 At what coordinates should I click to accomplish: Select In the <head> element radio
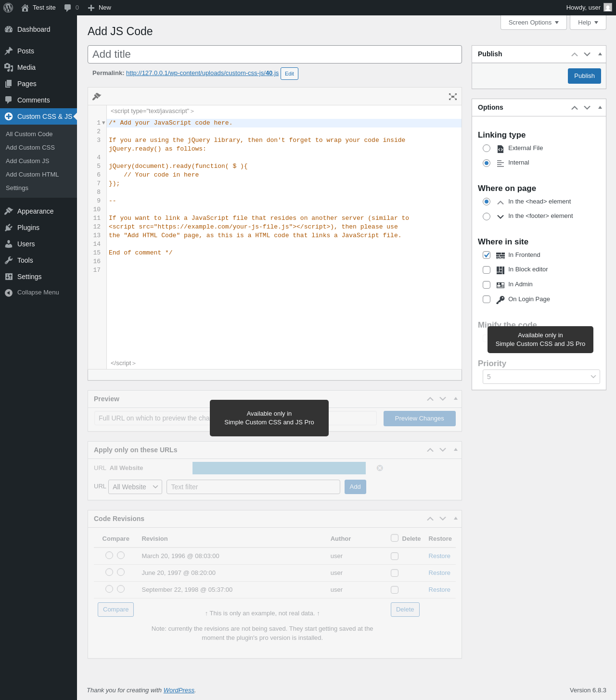point(487,202)
